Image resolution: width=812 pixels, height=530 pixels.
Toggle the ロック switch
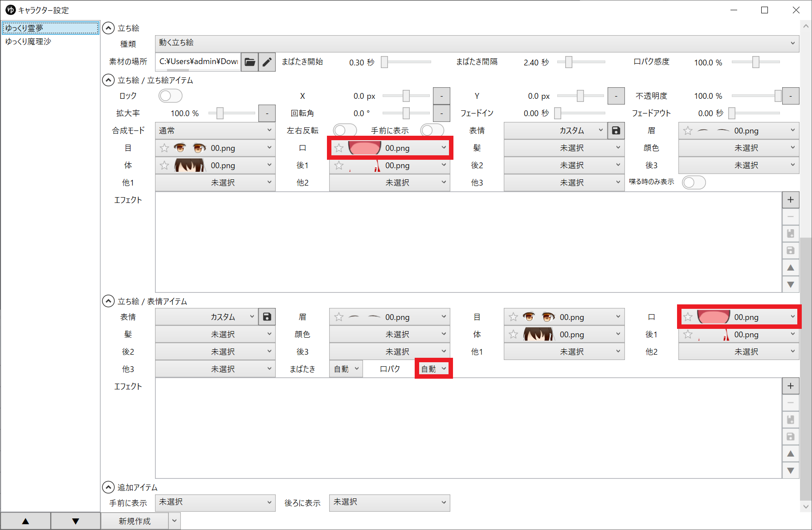click(x=170, y=96)
